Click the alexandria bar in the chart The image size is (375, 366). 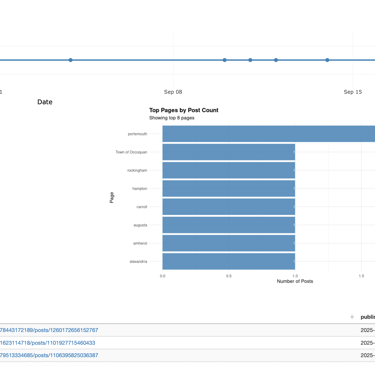pyautogui.click(x=229, y=261)
